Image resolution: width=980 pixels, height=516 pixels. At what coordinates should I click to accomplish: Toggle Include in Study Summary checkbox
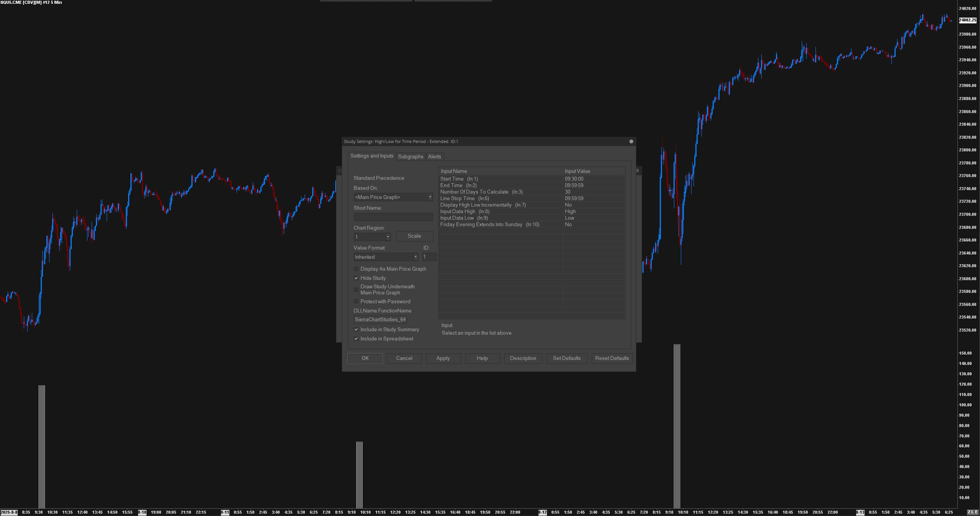tap(356, 330)
